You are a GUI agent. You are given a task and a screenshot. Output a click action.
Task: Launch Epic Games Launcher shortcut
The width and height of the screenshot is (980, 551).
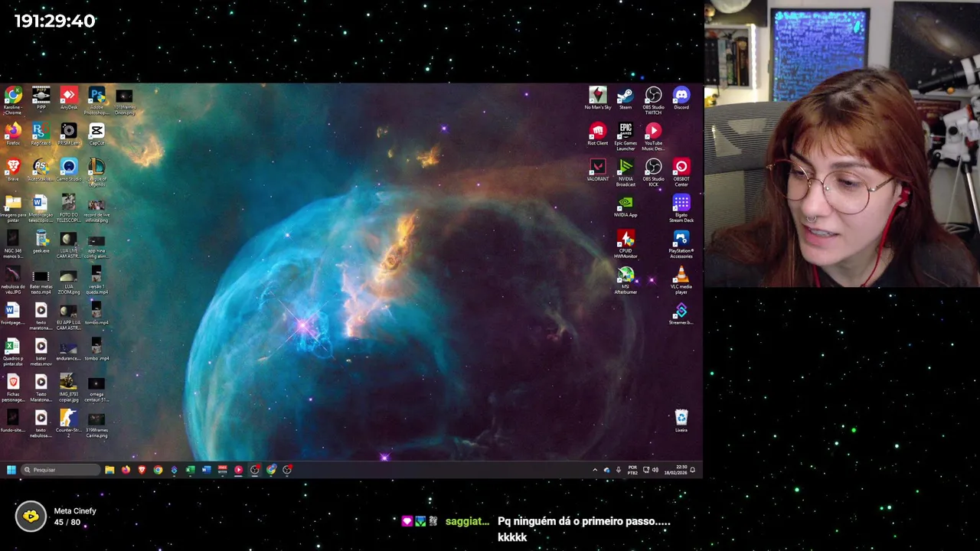tap(626, 136)
